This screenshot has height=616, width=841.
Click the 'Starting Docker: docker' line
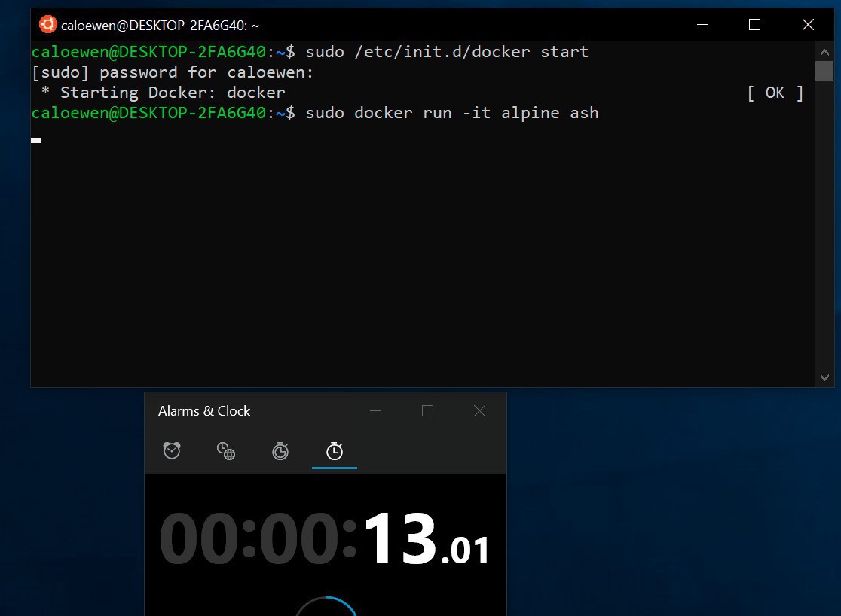pyautogui.click(x=163, y=93)
